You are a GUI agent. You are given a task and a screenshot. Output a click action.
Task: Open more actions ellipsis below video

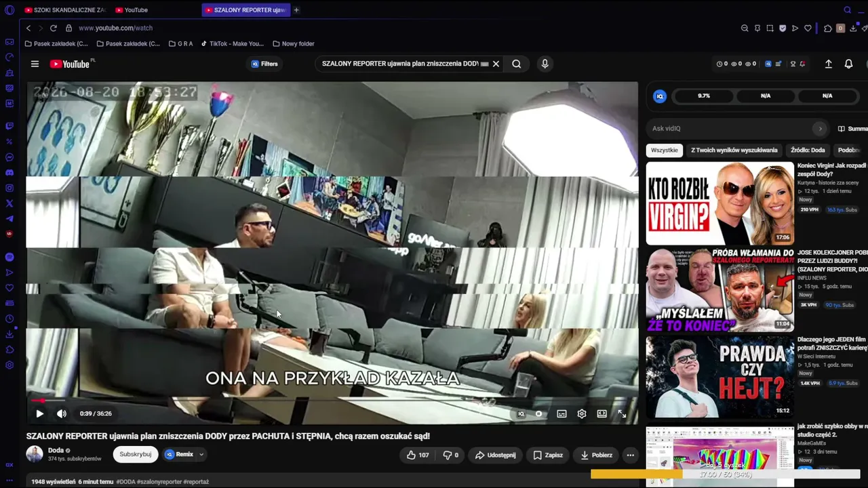[x=630, y=455]
